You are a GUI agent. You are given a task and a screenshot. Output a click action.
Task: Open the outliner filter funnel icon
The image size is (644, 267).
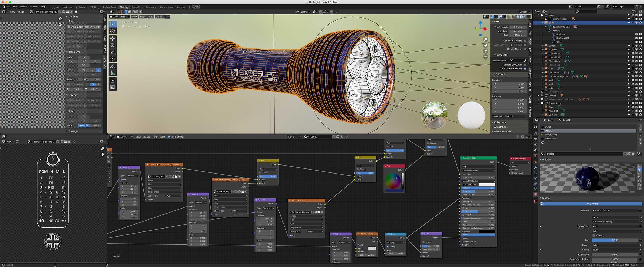(x=633, y=12)
